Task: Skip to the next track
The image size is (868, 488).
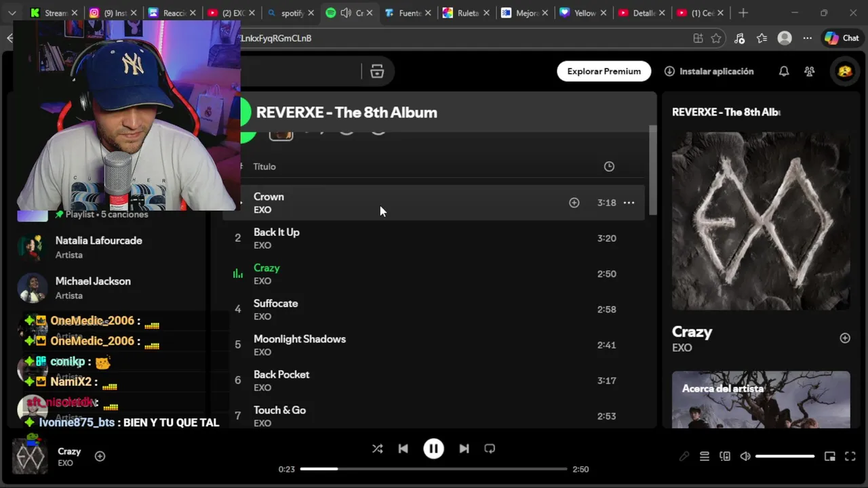Action: pyautogui.click(x=464, y=449)
